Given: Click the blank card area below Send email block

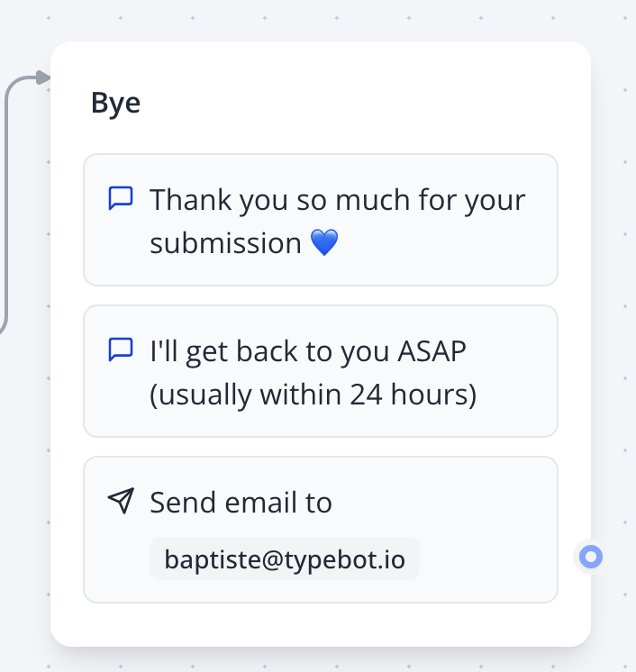Looking at the screenshot, I should point(320,624).
